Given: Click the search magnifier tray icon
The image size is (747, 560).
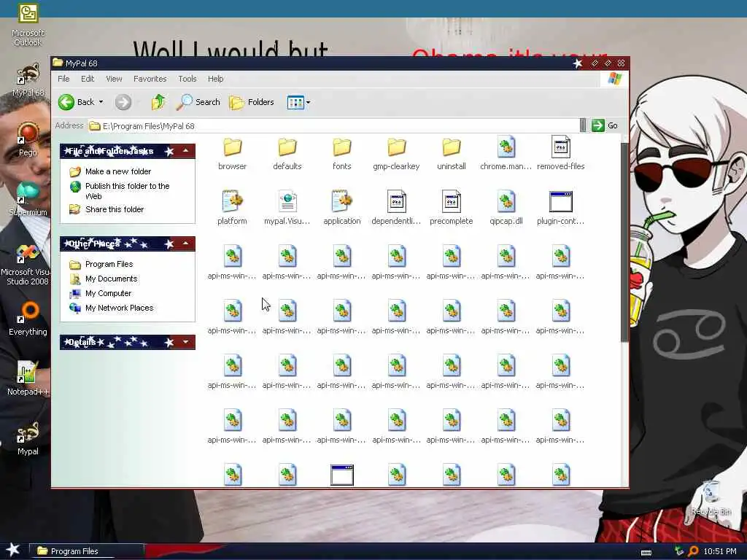Looking at the screenshot, I should (693, 551).
